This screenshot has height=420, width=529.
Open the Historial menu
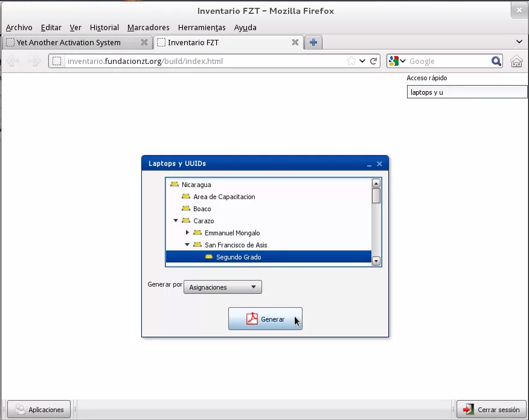click(x=104, y=27)
